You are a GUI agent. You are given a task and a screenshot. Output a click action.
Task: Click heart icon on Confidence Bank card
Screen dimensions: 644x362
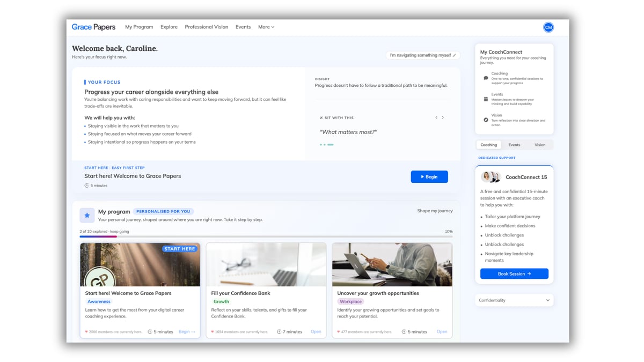[213, 332]
